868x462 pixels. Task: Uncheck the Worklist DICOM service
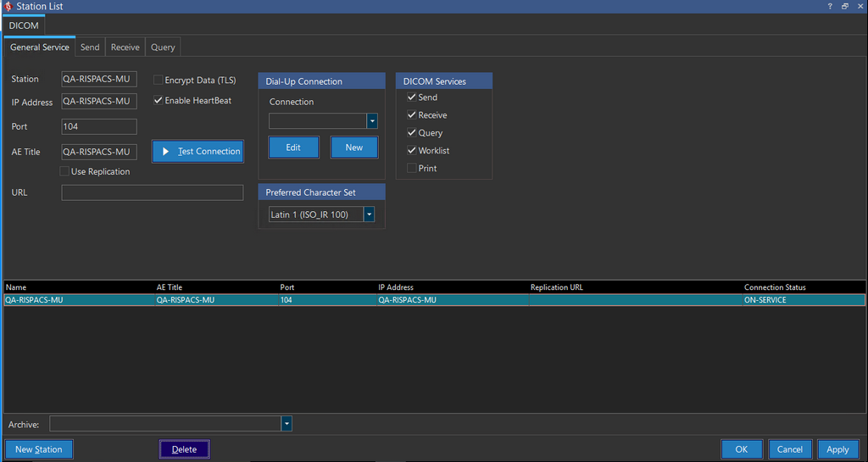(412, 150)
